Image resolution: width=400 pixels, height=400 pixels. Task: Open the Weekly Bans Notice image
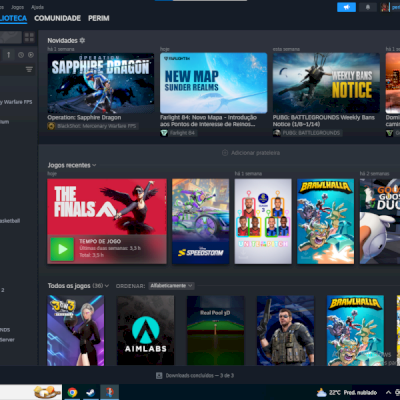326,83
